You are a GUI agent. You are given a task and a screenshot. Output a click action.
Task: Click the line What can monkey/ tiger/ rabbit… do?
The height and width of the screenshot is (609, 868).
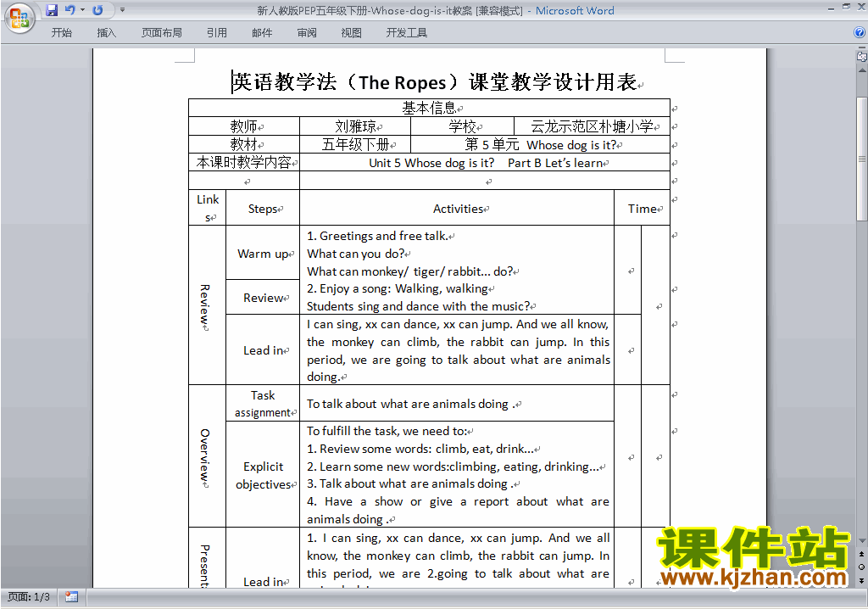point(410,271)
